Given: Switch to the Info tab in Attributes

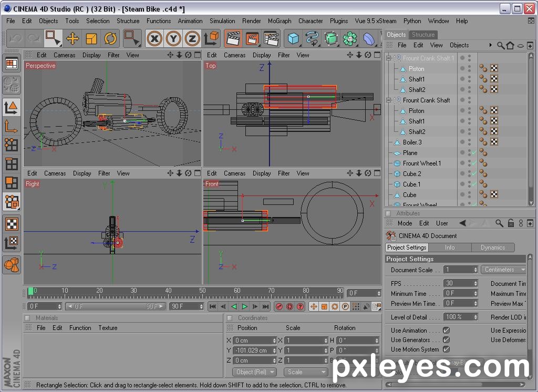Looking at the screenshot, I should 450,247.
